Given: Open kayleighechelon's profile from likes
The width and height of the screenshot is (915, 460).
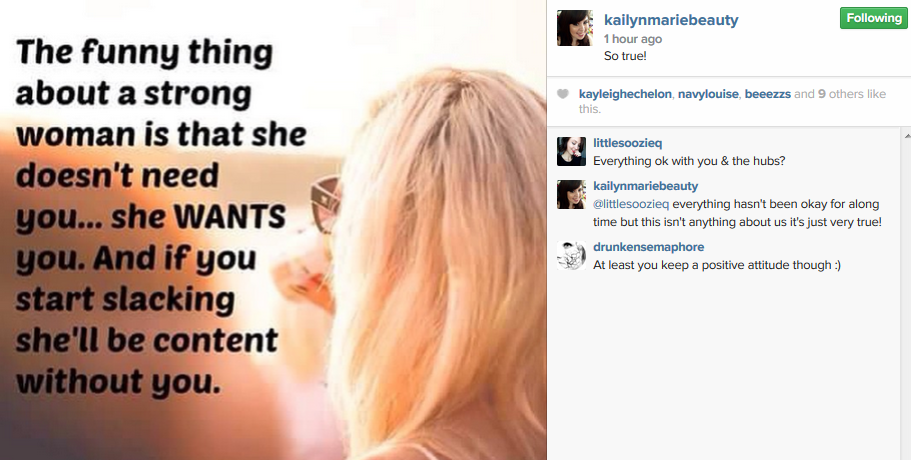Looking at the screenshot, I should (x=625, y=94).
